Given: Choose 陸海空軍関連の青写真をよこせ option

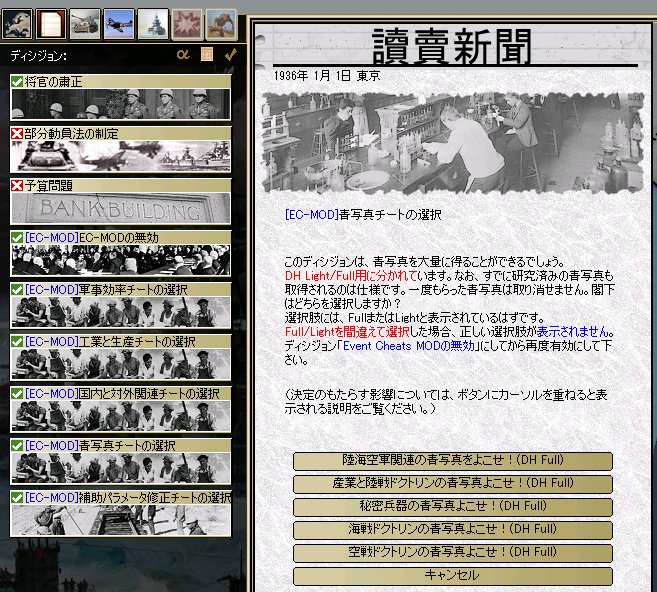Looking at the screenshot, I should (452, 460).
